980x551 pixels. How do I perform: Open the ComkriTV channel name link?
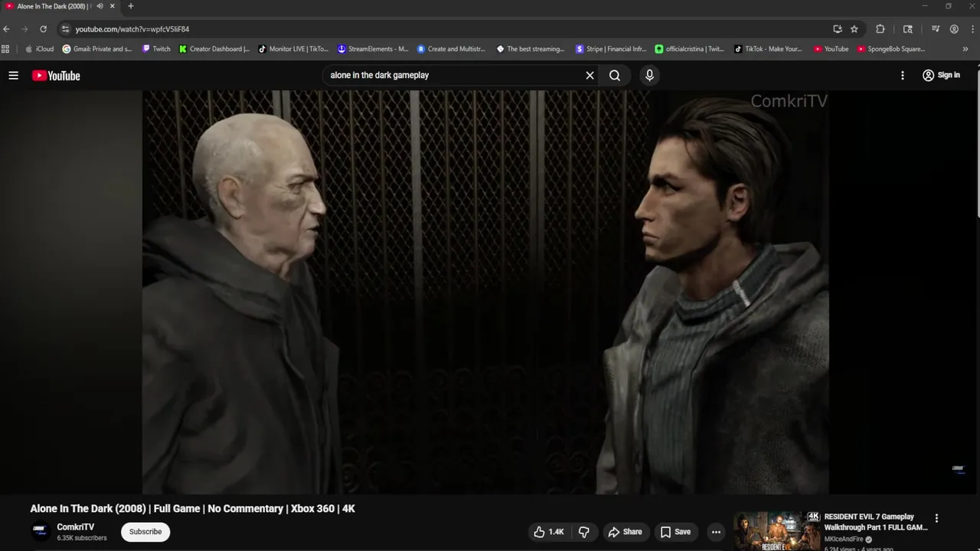(x=76, y=527)
